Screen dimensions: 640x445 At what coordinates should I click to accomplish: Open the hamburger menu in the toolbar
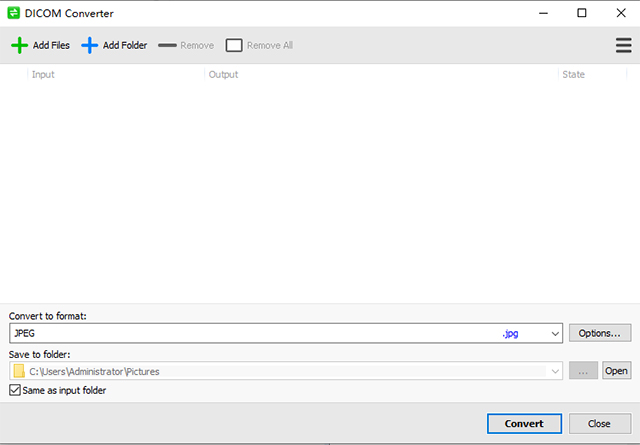623,45
